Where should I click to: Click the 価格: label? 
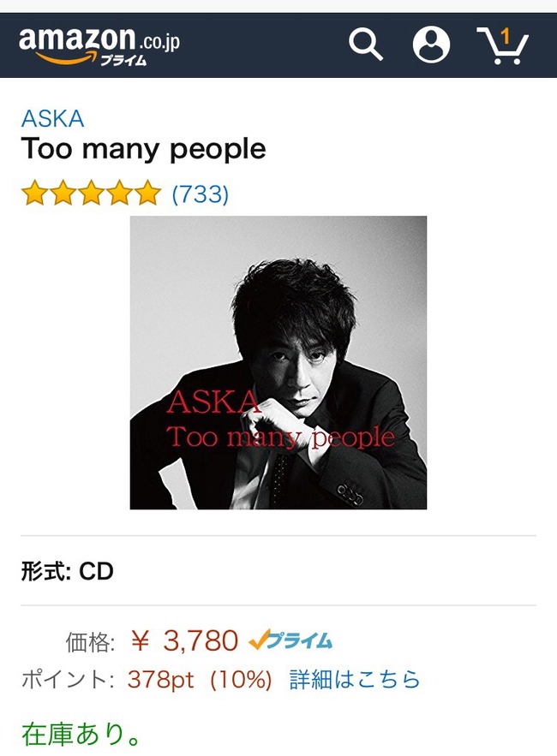(90, 642)
